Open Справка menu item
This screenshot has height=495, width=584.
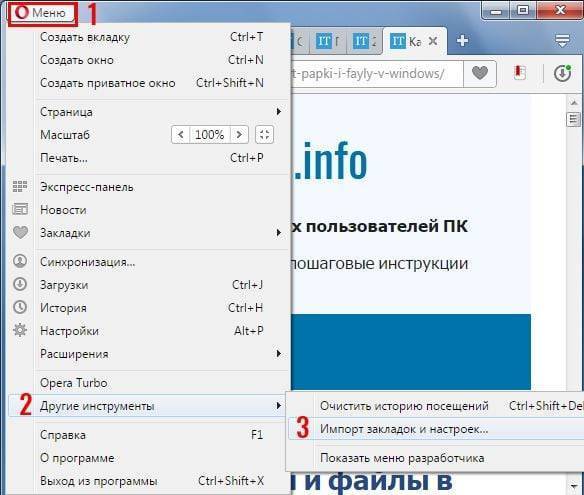(162, 435)
